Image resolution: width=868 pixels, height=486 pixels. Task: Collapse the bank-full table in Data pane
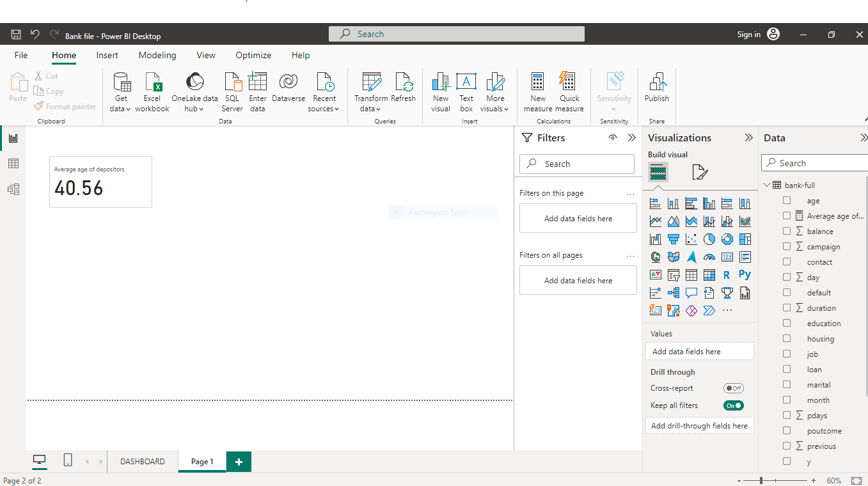767,185
